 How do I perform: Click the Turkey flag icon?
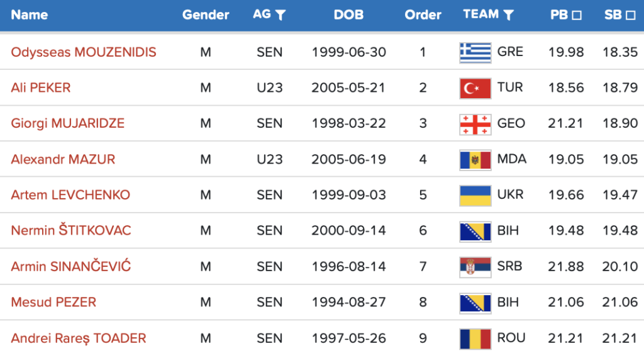(475, 88)
